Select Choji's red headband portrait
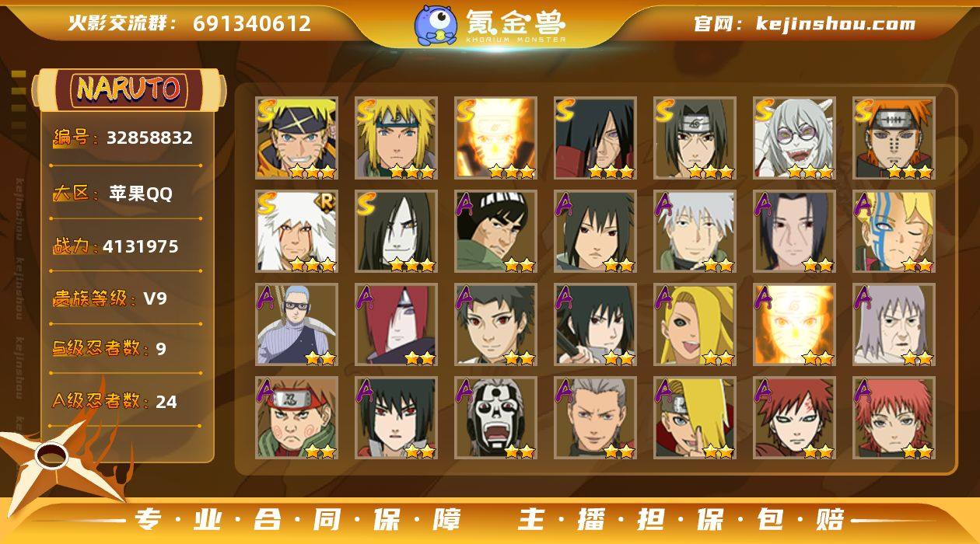The height and width of the screenshot is (544, 980). click(297, 418)
